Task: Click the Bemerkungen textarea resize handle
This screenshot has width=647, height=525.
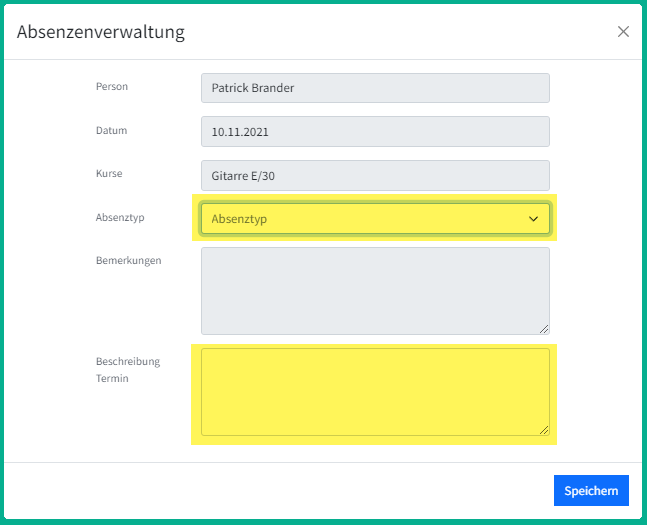Action: click(x=544, y=329)
